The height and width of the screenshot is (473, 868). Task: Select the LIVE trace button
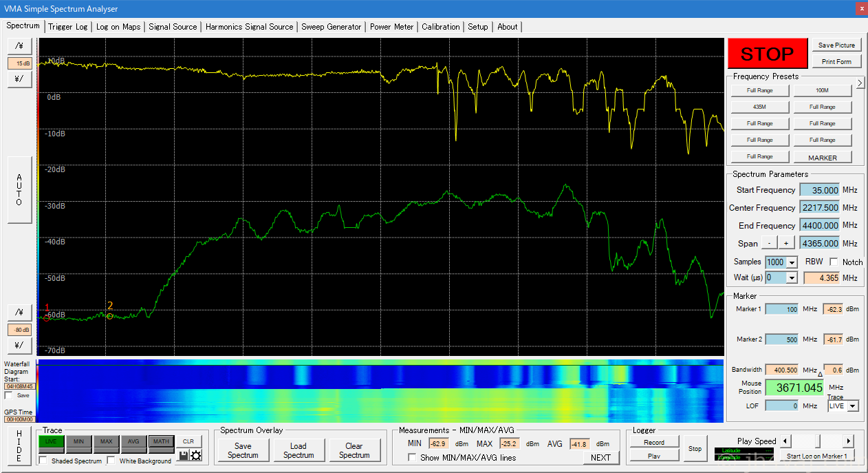51,441
